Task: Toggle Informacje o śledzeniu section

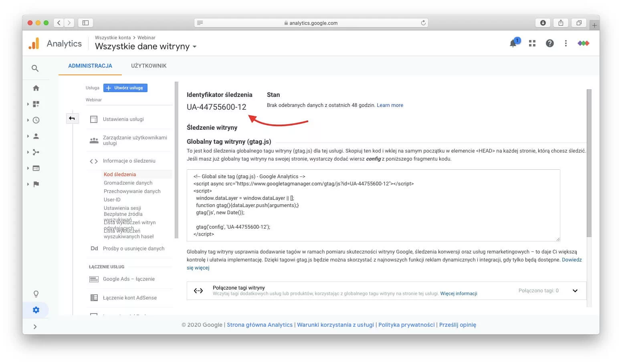Action: [128, 161]
